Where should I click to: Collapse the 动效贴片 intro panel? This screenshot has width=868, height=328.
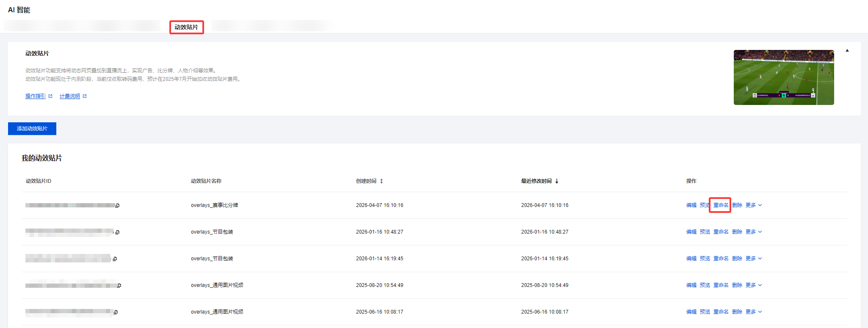point(847,50)
